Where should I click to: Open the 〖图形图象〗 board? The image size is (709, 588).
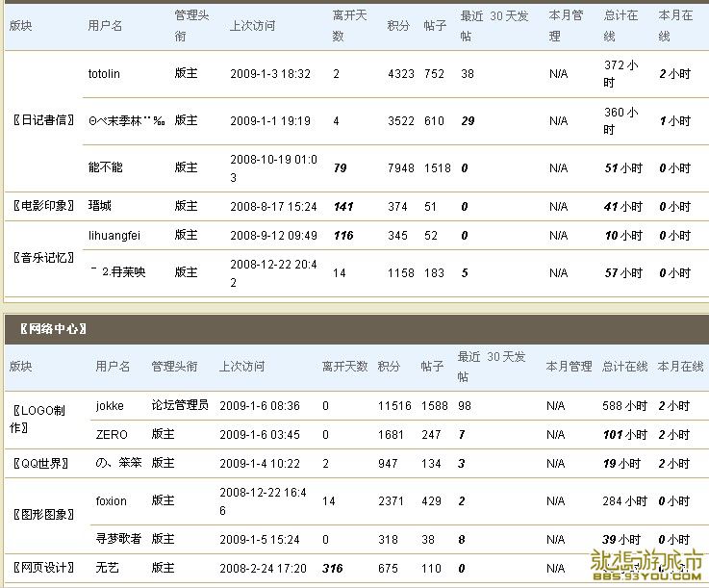click(x=42, y=515)
